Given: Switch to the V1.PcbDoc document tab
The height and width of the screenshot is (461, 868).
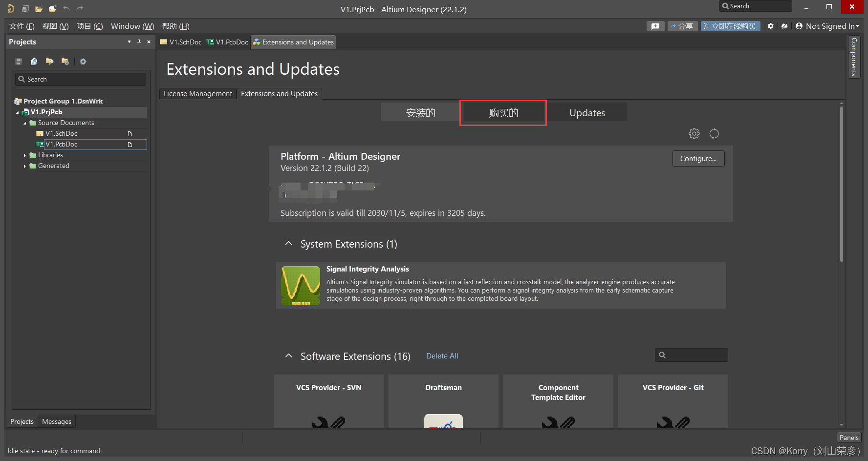Looking at the screenshot, I should 227,42.
